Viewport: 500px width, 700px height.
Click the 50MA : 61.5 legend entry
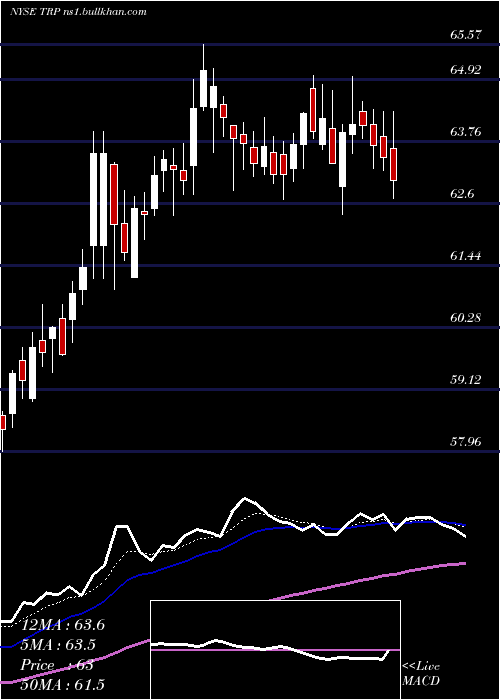pyautogui.click(x=63, y=684)
